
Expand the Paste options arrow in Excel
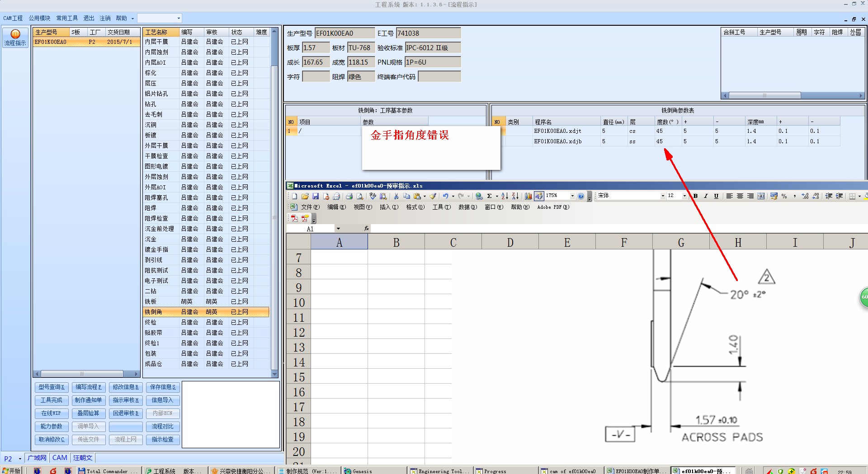point(425,196)
